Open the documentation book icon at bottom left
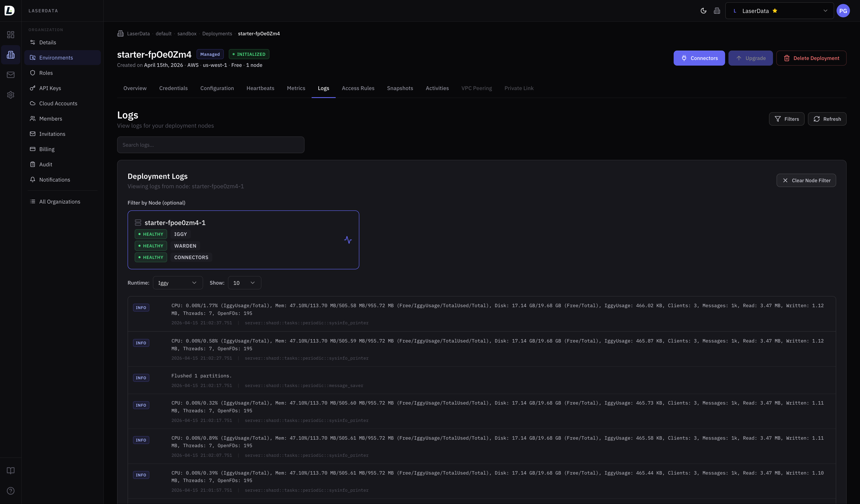The image size is (860, 504). click(11, 471)
